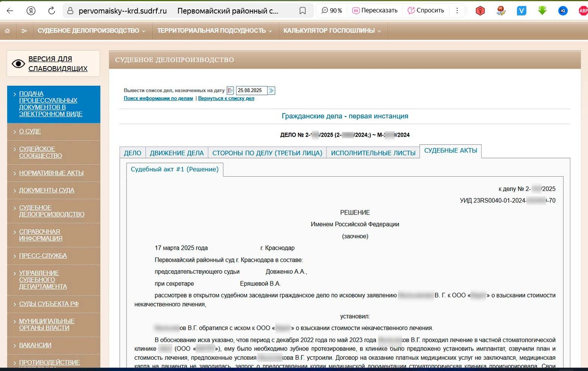
Task: Expand the О суде sidebar item
Action: click(30, 132)
